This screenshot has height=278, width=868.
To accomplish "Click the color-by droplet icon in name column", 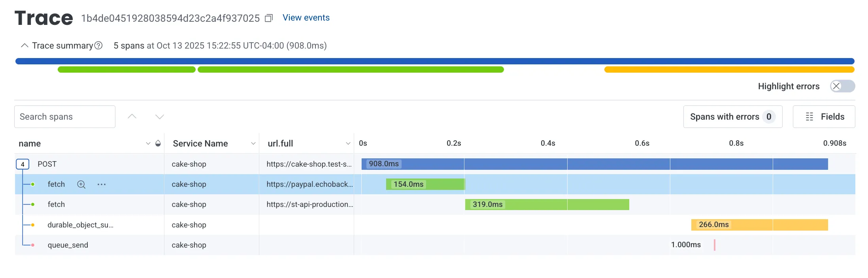I will [158, 143].
